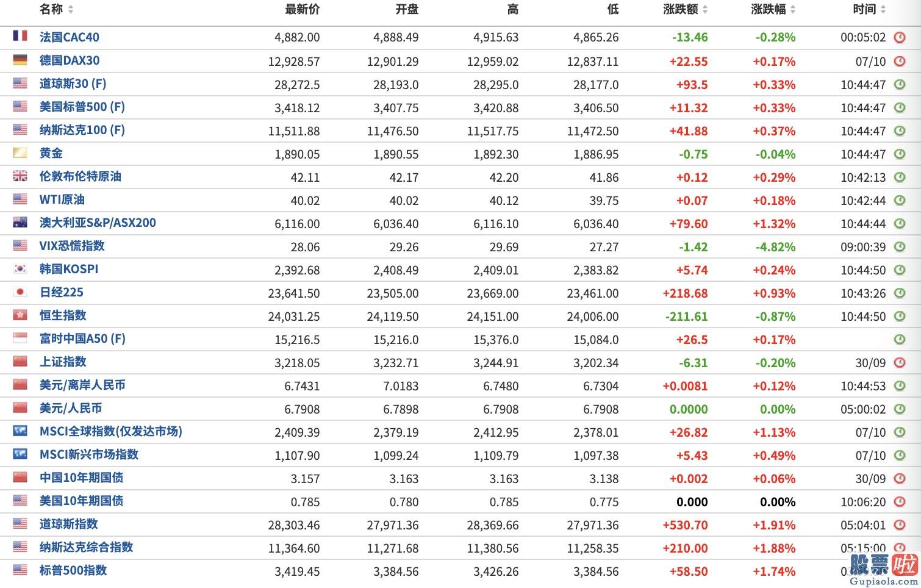Open 恒生指数 link

coord(63,315)
